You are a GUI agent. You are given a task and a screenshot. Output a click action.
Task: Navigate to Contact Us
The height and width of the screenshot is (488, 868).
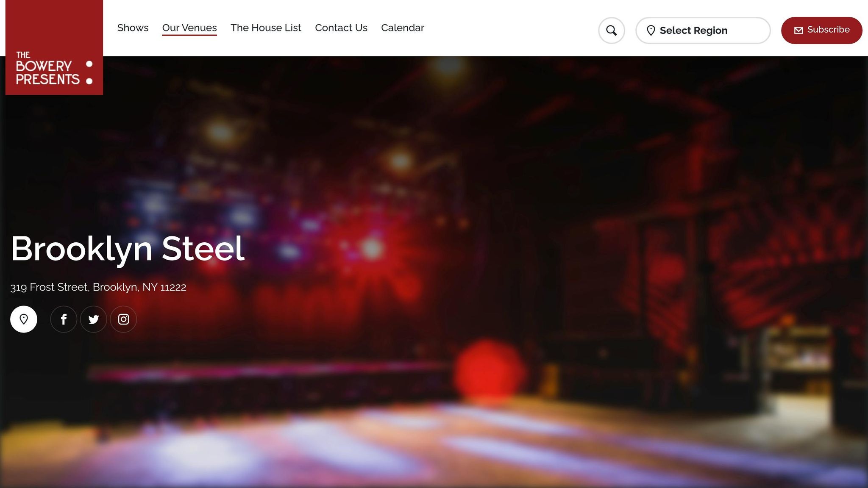(x=341, y=28)
